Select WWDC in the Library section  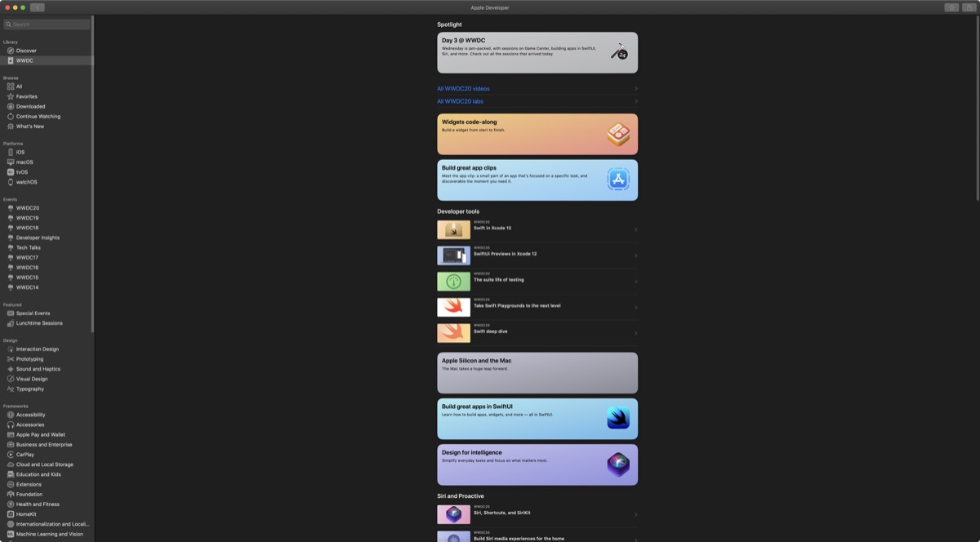(47, 60)
